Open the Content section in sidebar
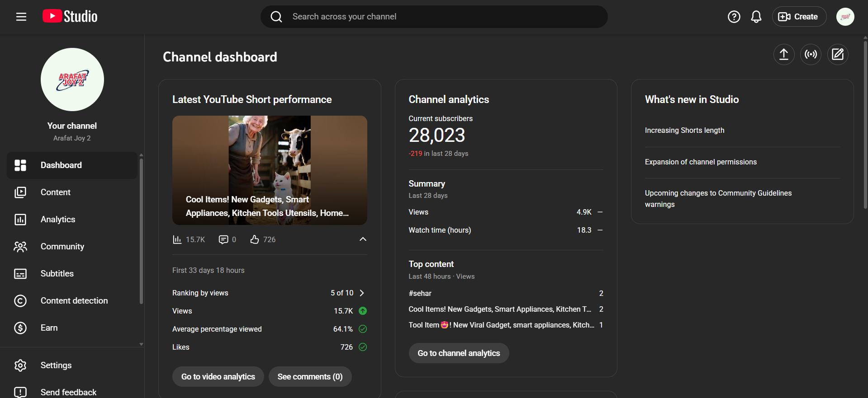Viewport: 868px width, 398px height. [x=56, y=192]
